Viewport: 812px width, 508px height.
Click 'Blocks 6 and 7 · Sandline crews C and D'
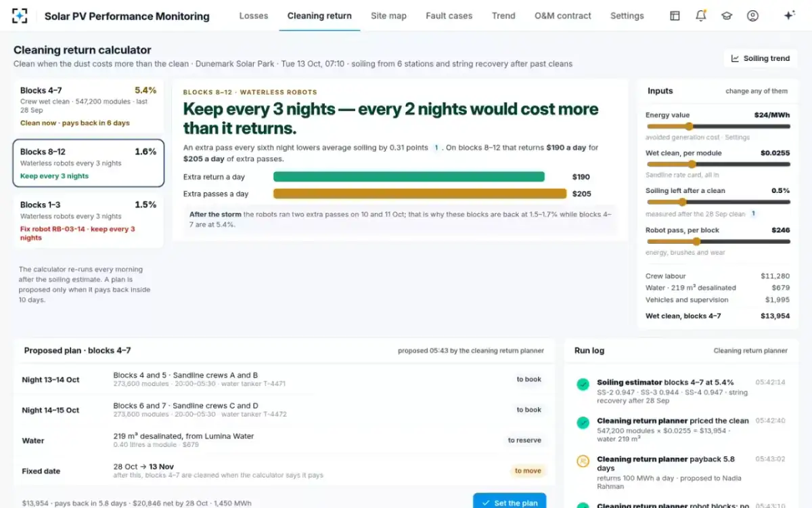185,406
